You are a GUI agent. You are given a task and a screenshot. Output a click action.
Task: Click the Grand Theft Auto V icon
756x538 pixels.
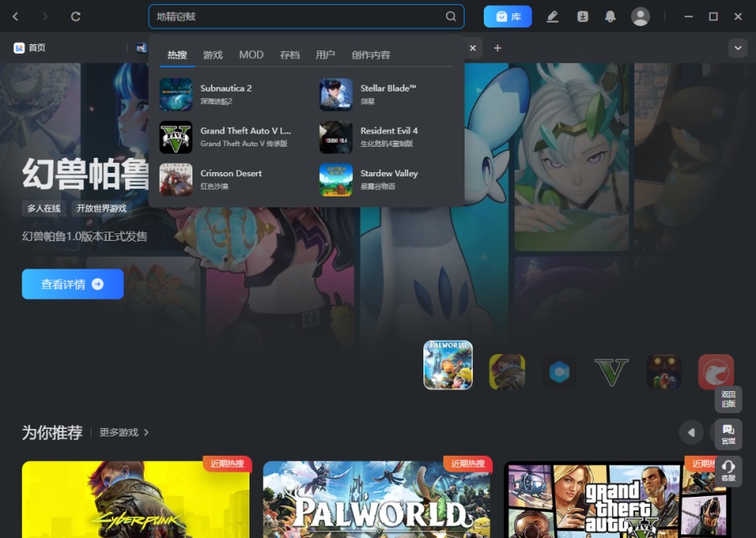176,138
